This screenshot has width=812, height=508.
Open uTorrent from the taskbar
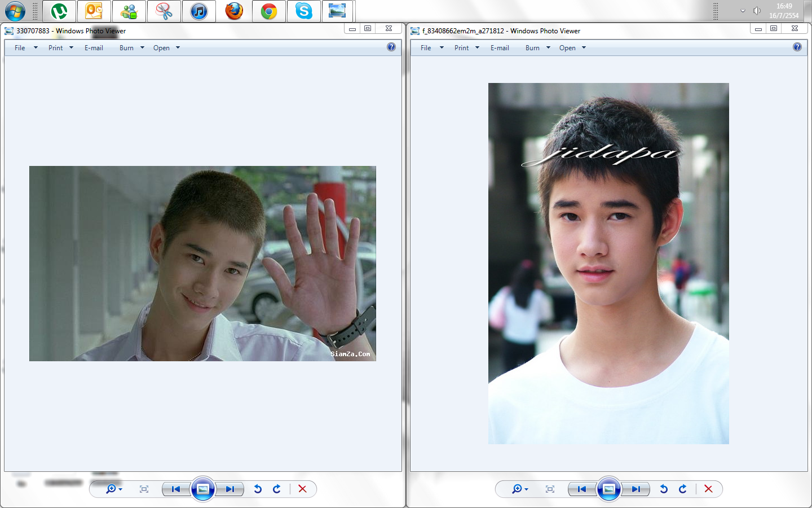pos(59,11)
